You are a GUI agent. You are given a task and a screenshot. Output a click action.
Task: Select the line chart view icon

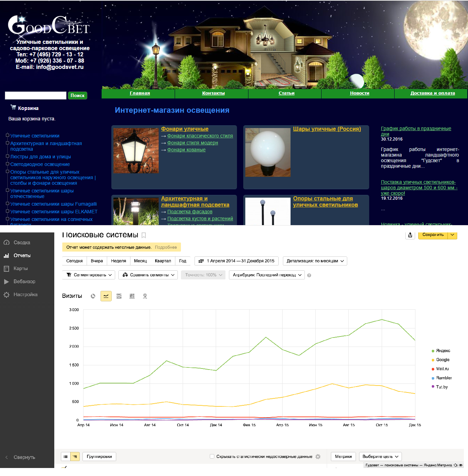106,296
